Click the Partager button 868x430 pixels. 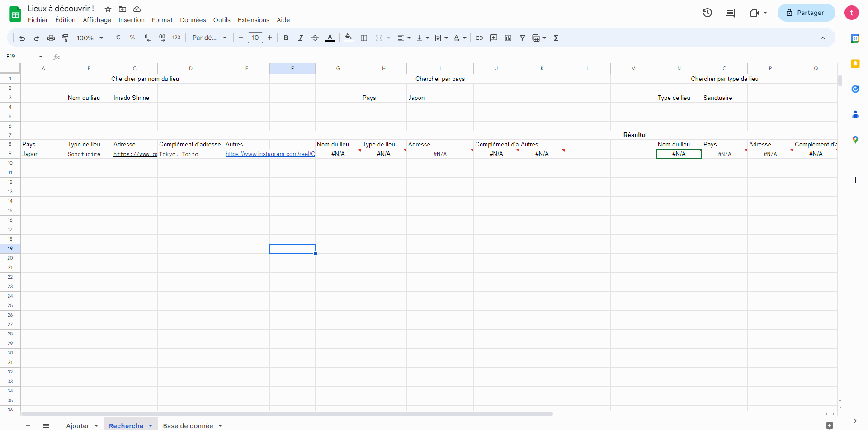(x=806, y=13)
